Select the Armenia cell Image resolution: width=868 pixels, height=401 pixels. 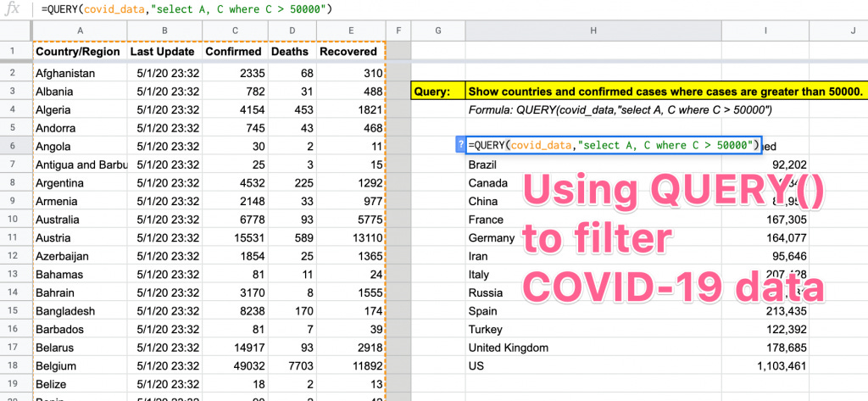pos(81,201)
